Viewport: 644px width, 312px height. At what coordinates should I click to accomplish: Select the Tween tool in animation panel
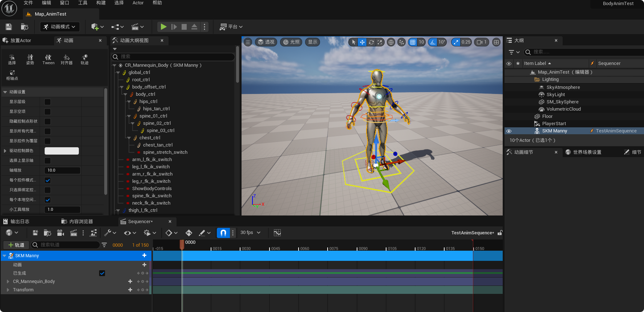(48, 59)
